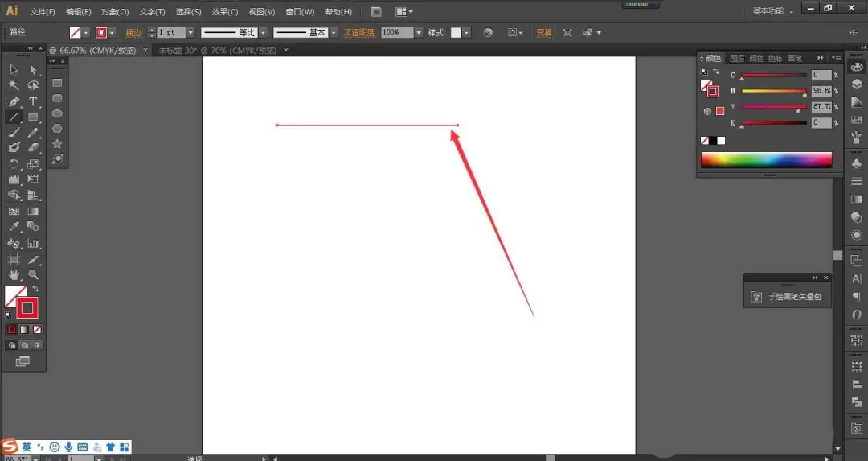The height and width of the screenshot is (461, 868).
Task: Choose the Magic Wand tool
Action: [x=14, y=85]
